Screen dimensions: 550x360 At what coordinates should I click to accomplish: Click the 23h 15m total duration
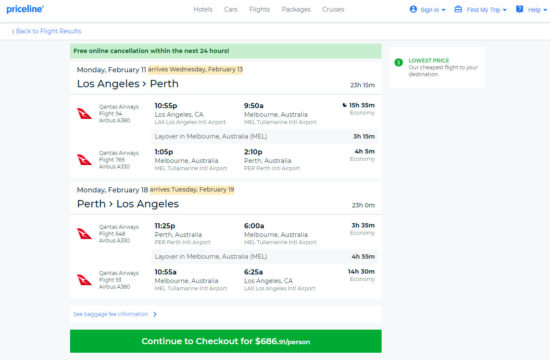[x=362, y=85]
